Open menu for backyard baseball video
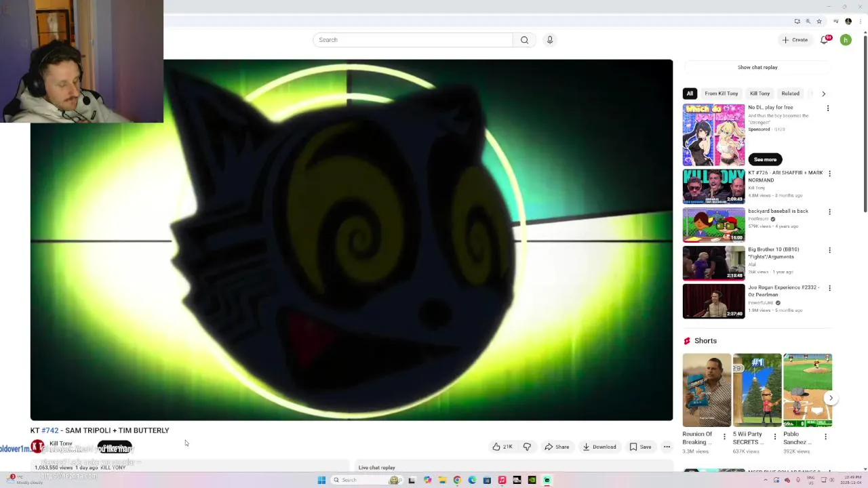Image resolution: width=868 pixels, height=488 pixels. click(829, 212)
